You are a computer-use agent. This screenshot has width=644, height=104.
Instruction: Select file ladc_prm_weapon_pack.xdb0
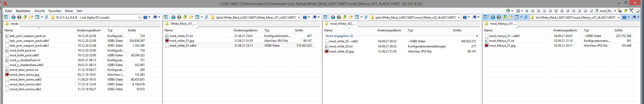[x=29, y=41]
